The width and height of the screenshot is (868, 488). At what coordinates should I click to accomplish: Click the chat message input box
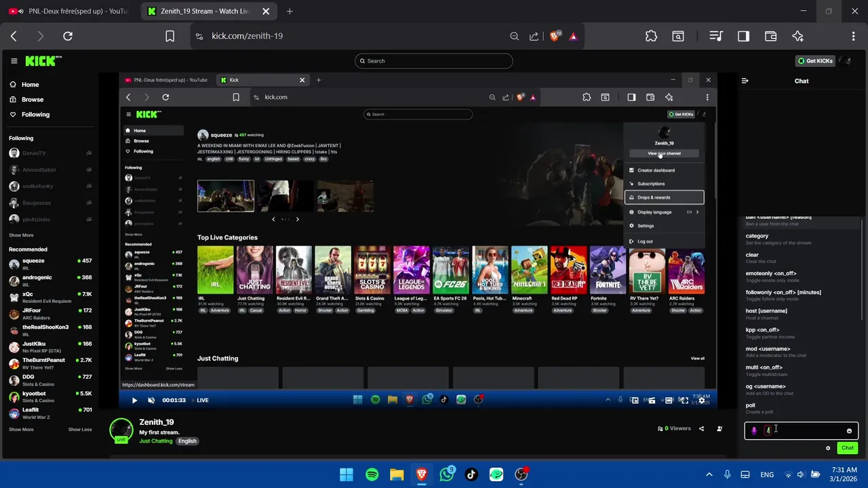(802, 430)
